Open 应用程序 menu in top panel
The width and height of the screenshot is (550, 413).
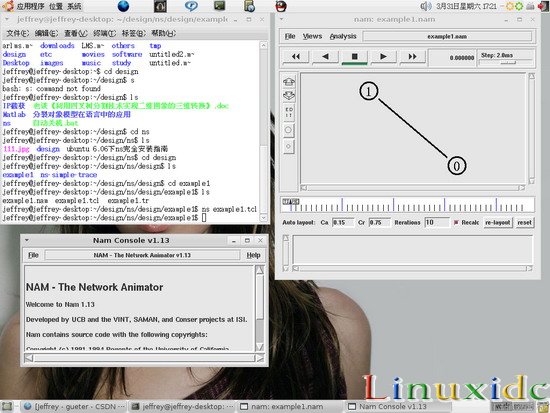pyautogui.click(x=31, y=6)
